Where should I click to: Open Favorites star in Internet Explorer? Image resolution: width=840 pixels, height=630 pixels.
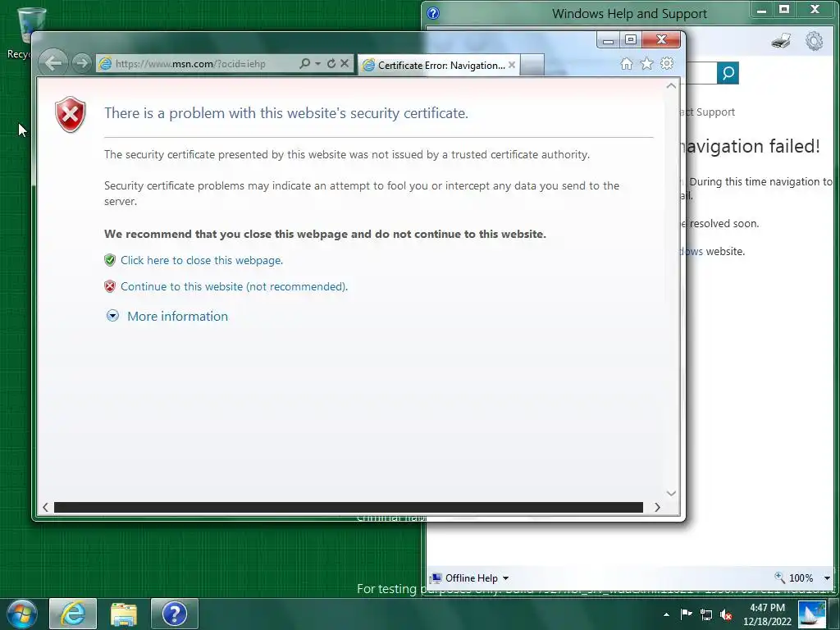click(x=647, y=64)
